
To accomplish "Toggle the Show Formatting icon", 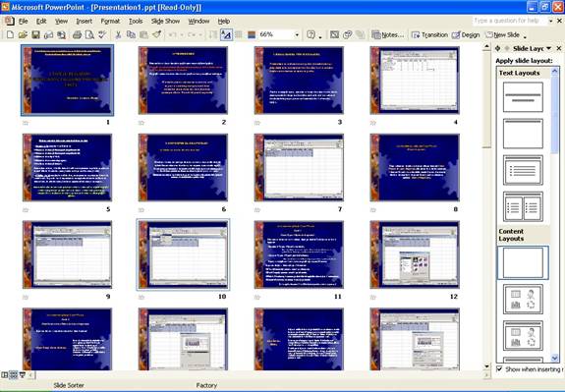I will [x=226, y=35].
